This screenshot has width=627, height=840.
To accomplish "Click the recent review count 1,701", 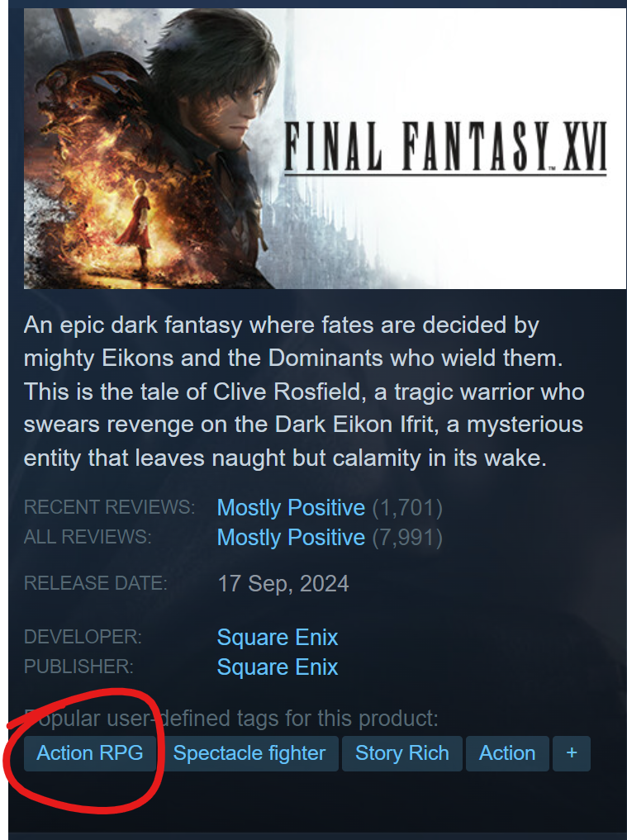I will tap(407, 507).
